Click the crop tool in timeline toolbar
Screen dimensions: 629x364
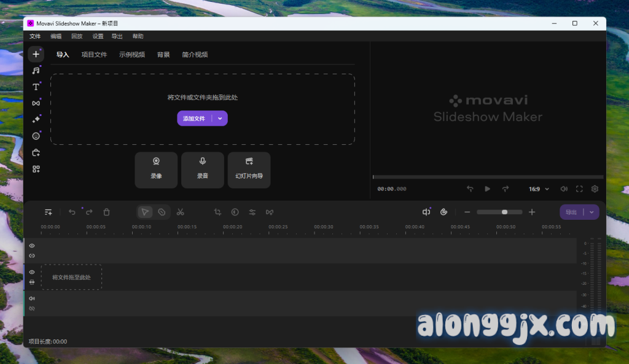[217, 212]
